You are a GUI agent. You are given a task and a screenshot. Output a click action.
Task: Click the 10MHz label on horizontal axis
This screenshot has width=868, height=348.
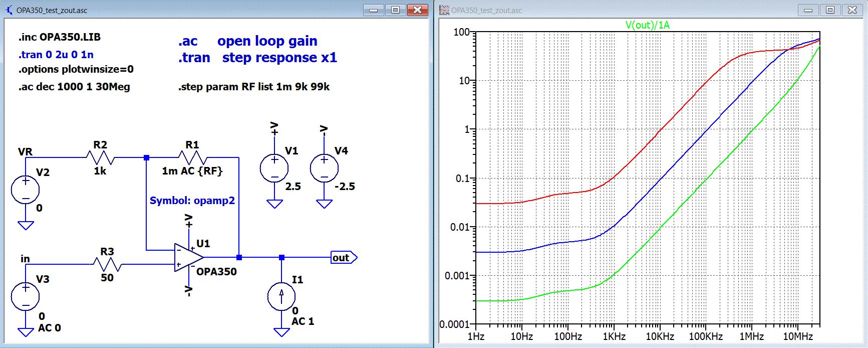tap(798, 336)
